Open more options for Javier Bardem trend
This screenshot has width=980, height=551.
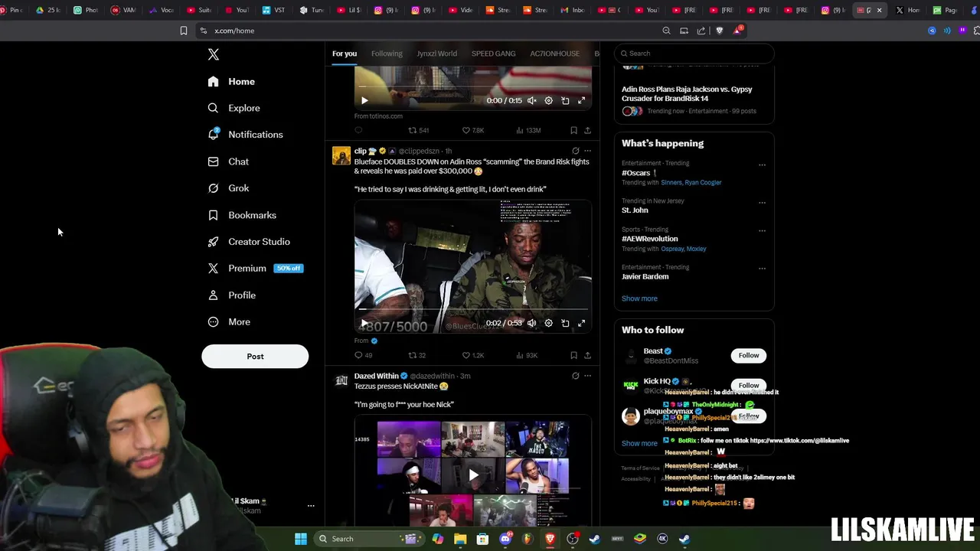[762, 269]
